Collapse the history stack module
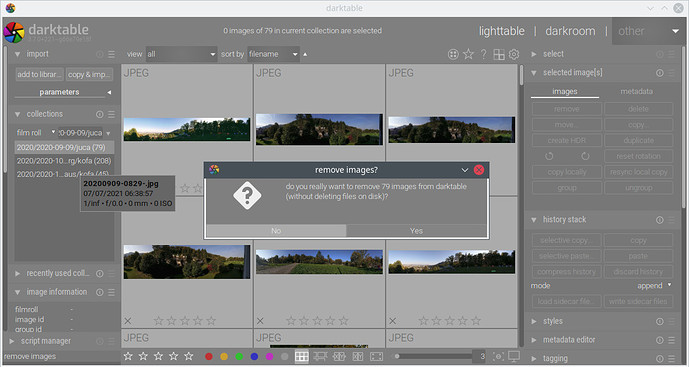 click(534, 220)
